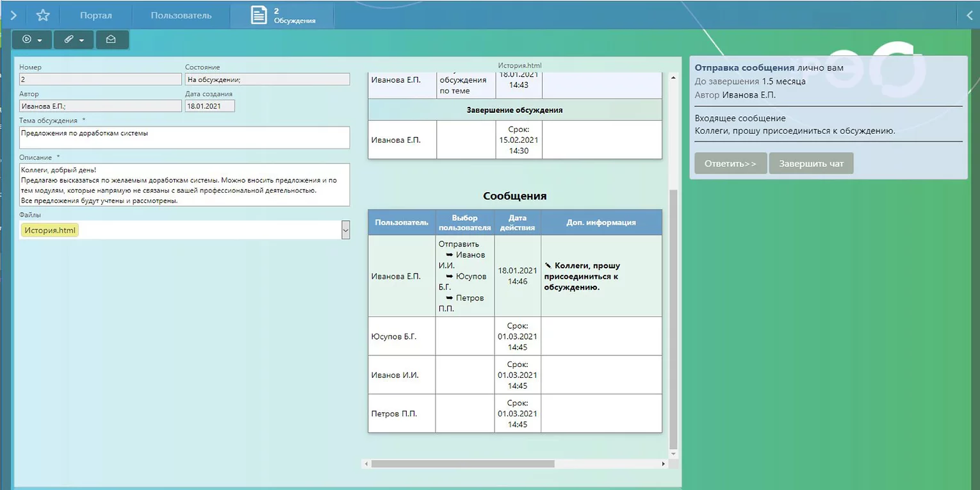Click Завершение обсуждения section header

click(x=515, y=110)
